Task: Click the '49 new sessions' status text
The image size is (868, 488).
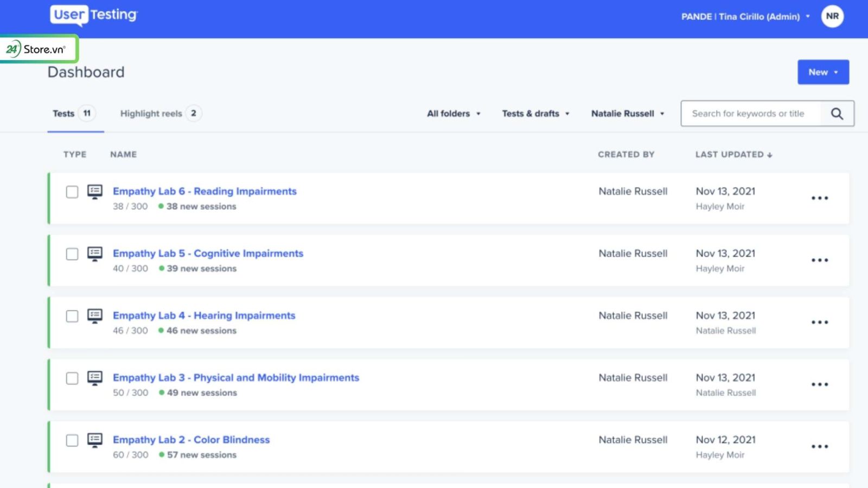Action: 202,393
